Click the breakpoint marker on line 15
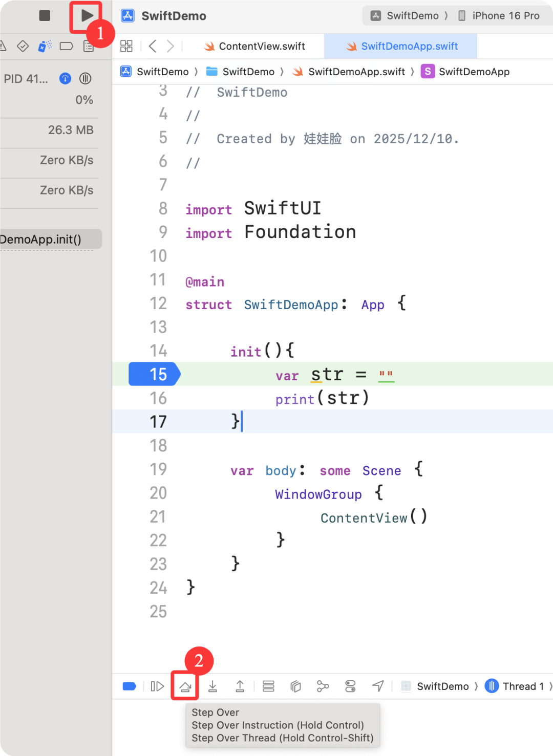Screen dimensions: 553x756 (154, 374)
